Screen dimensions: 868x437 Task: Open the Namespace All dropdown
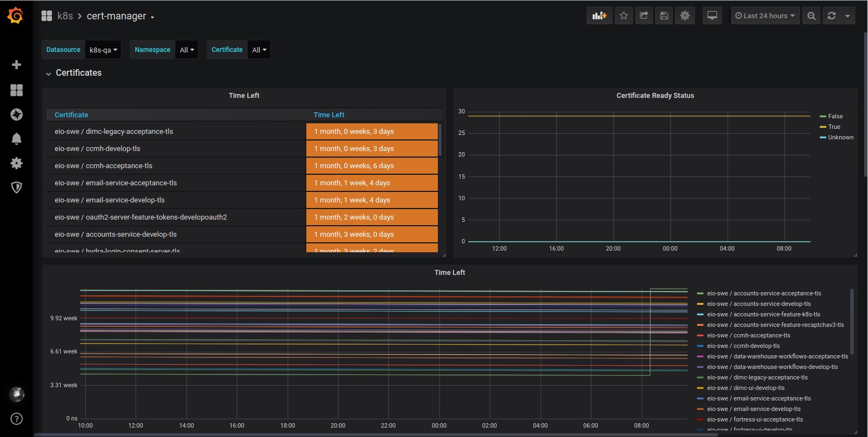[187, 50]
